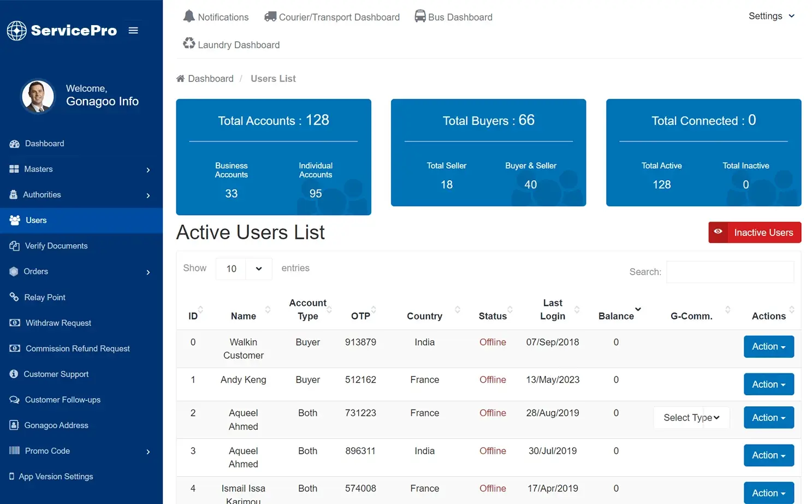Toggle the sidebar with the hamburger icon
The image size is (812, 504).
click(133, 31)
